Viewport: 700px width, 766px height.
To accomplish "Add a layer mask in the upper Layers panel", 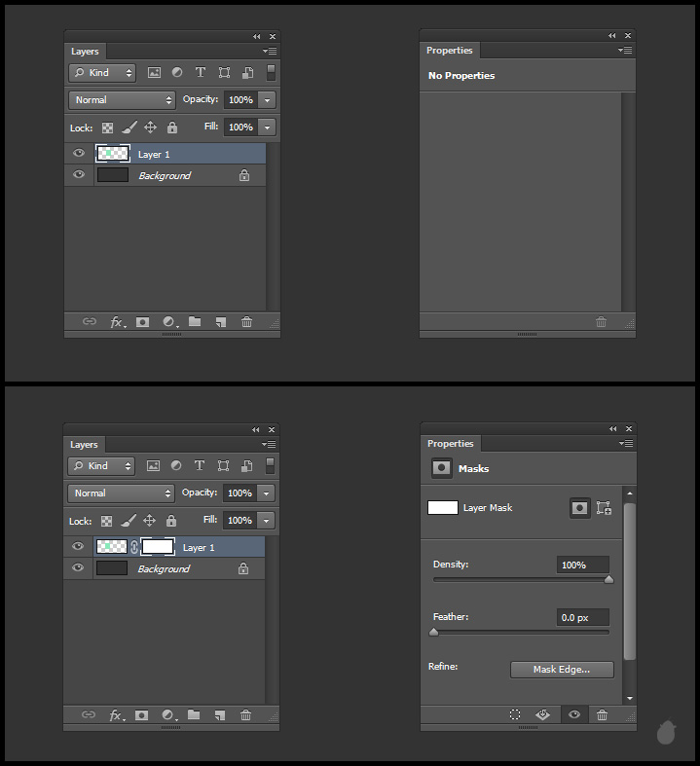I will tap(142, 322).
